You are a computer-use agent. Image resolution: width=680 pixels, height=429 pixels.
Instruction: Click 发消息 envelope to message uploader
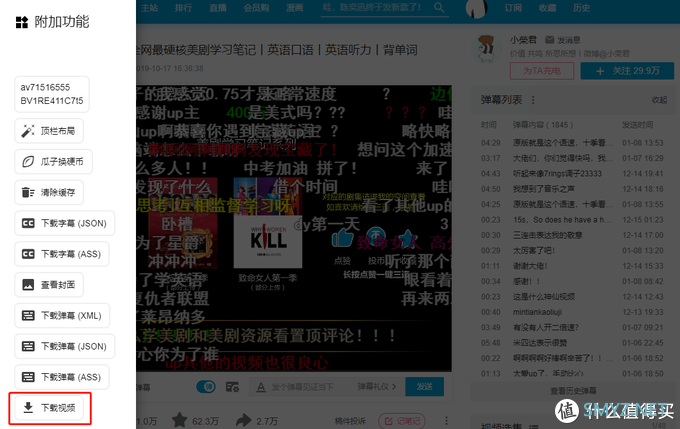pyautogui.click(x=562, y=40)
